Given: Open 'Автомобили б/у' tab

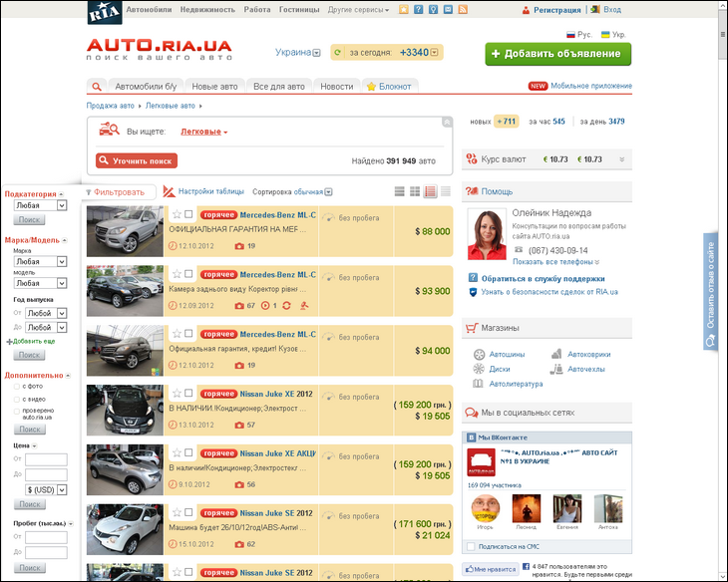Looking at the screenshot, I should (x=146, y=87).
